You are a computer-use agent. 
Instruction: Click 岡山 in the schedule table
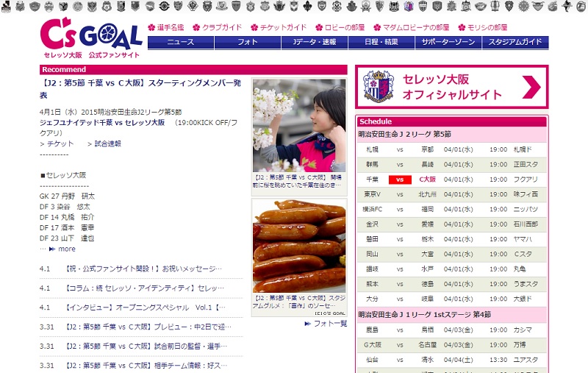tap(372, 254)
